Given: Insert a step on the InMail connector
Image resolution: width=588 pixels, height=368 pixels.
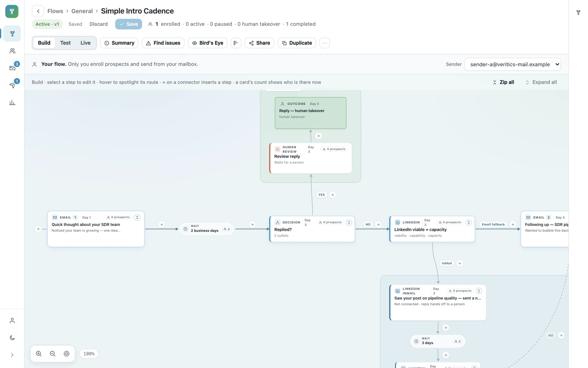Looking at the screenshot, I should click(x=459, y=263).
